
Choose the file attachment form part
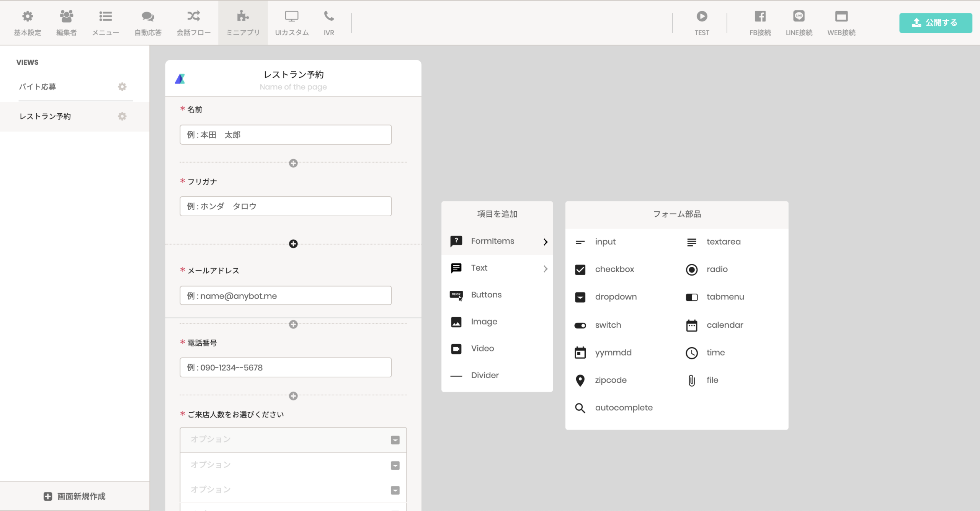[712, 380]
